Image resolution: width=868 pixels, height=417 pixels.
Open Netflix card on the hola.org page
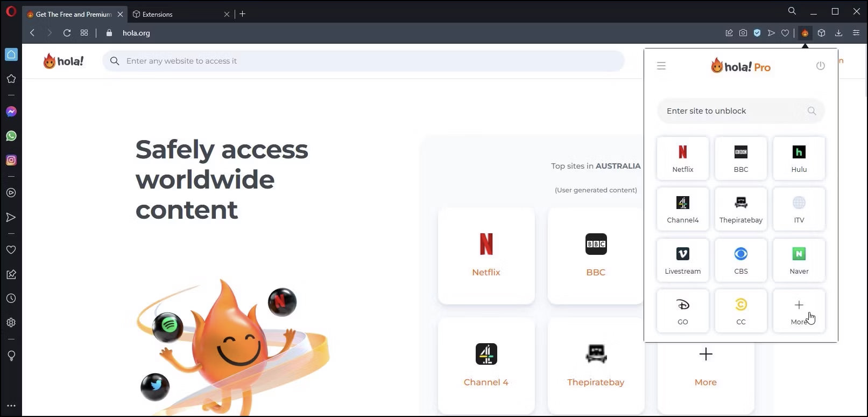coord(486,256)
